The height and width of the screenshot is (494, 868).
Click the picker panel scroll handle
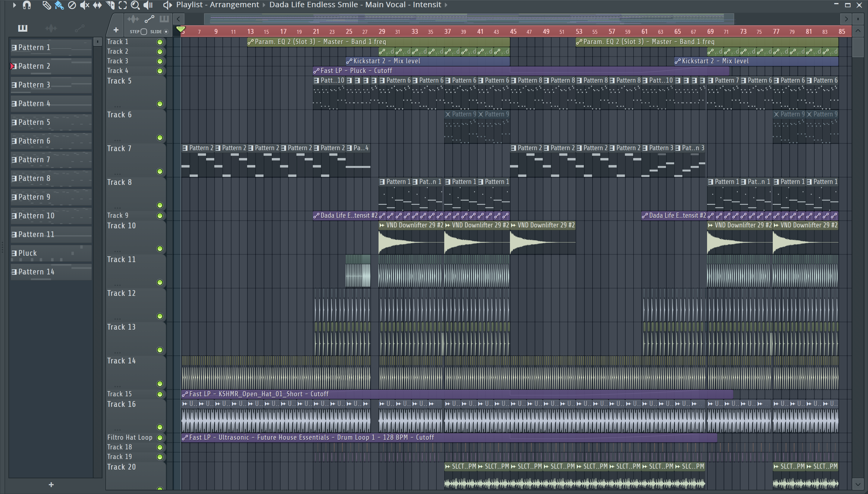pyautogui.click(x=97, y=41)
